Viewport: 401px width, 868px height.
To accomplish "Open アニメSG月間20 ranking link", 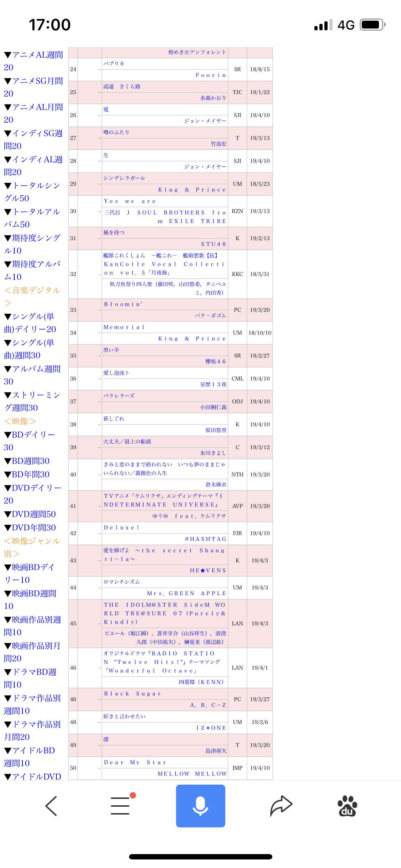I will [x=34, y=87].
